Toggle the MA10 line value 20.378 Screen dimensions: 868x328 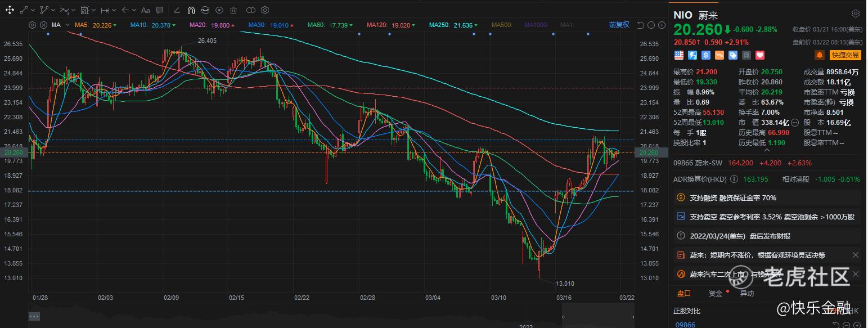click(x=153, y=25)
